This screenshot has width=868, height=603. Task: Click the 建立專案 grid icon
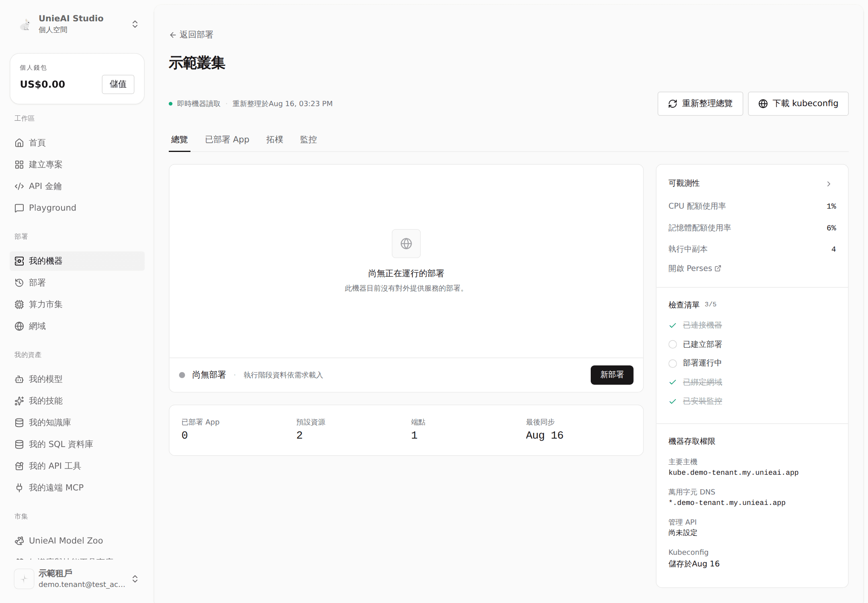pyautogui.click(x=19, y=164)
